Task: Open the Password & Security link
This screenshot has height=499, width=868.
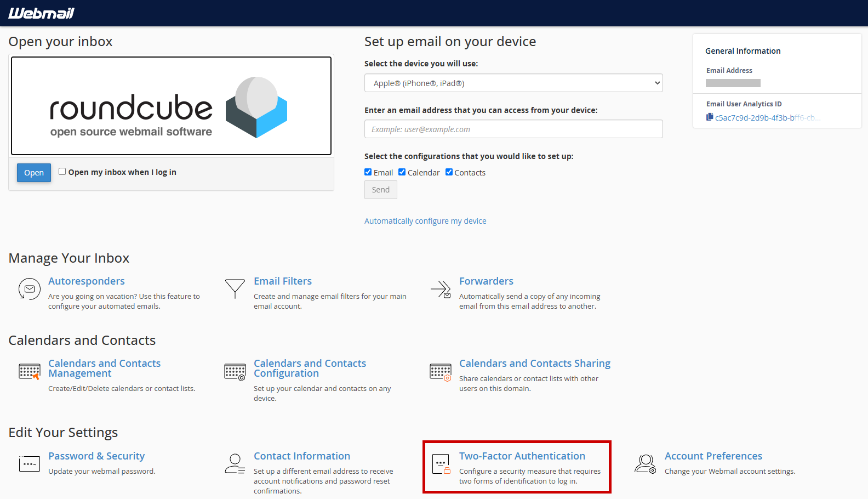Action: pos(96,456)
